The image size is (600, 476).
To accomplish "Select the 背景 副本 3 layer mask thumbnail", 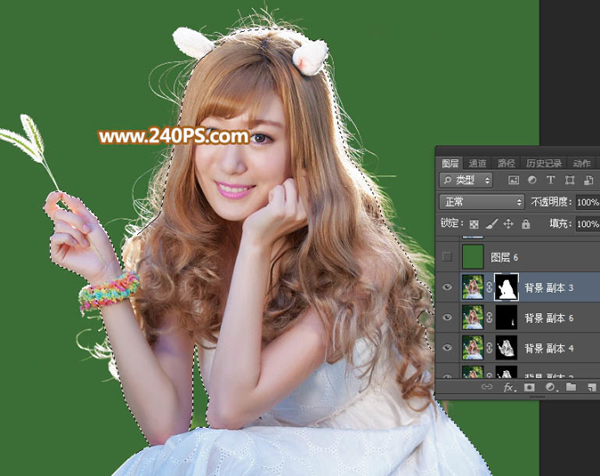I will tap(507, 287).
